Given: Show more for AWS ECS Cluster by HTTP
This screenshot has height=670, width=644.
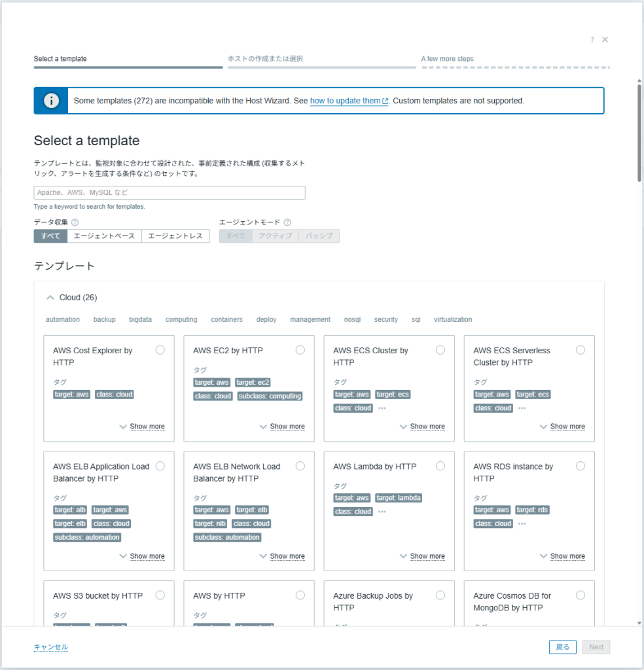Looking at the screenshot, I should tap(427, 427).
